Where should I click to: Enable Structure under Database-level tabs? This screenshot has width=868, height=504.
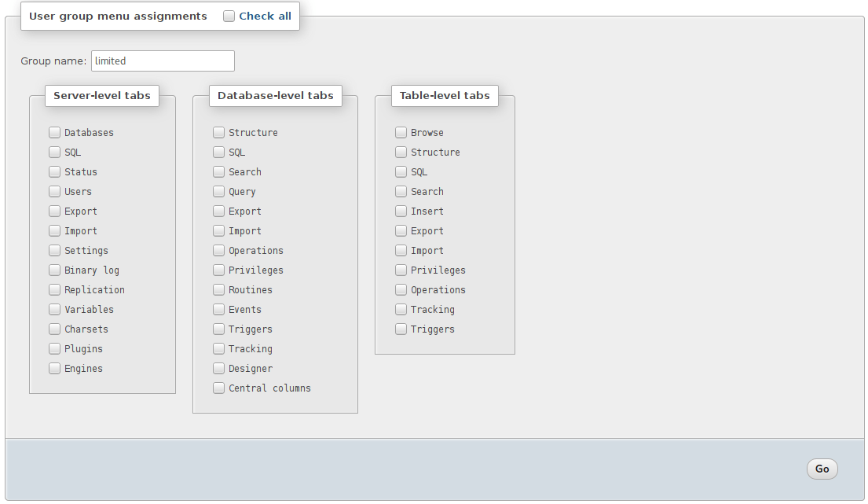coord(218,132)
